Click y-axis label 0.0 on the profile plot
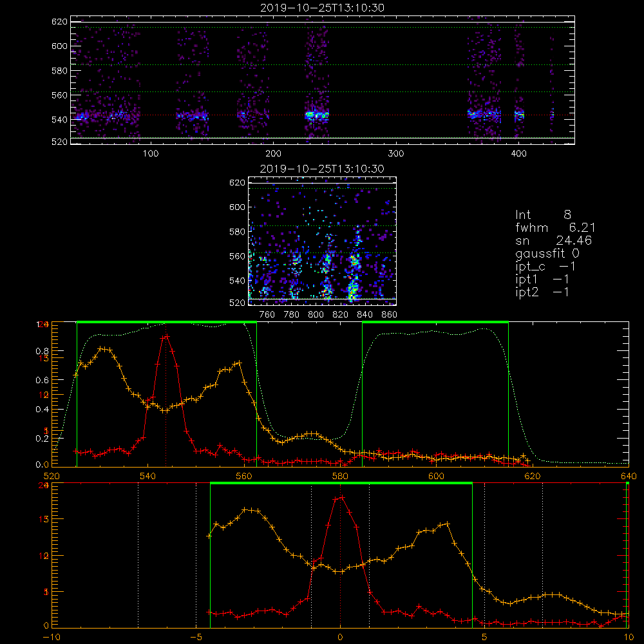Image resolution: width=644 pixels, height=644 pixels. point(43,464)
